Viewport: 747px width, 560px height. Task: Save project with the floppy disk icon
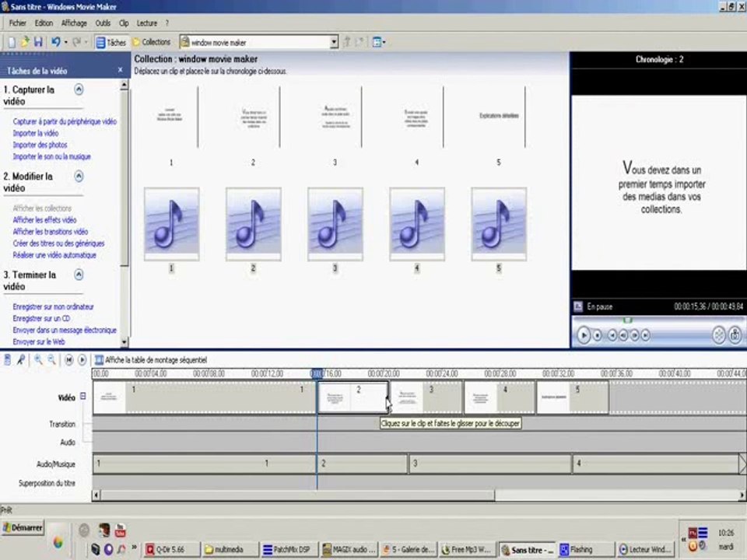[38, 42]
